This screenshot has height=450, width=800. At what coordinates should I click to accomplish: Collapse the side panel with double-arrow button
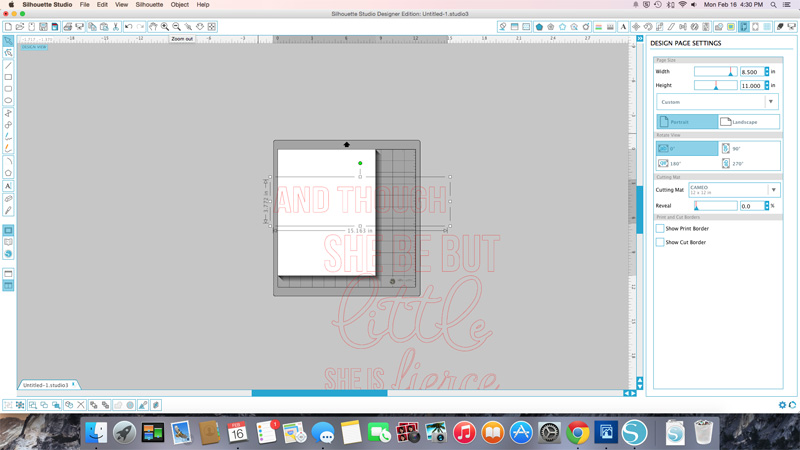[640, 38]
